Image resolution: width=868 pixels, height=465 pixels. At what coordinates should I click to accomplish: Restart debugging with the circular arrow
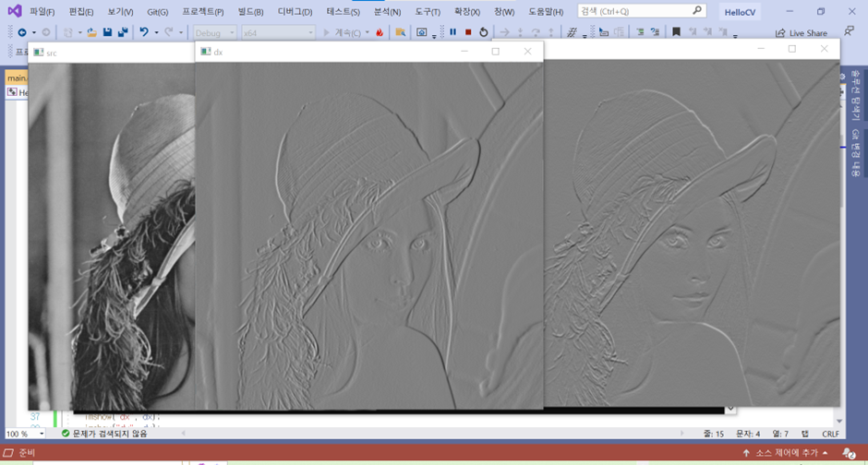pyautogui.click(x=484, y=32)
